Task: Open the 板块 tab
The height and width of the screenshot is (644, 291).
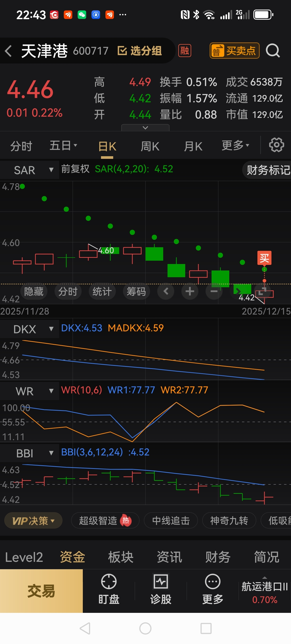Action: click(121, 557)
